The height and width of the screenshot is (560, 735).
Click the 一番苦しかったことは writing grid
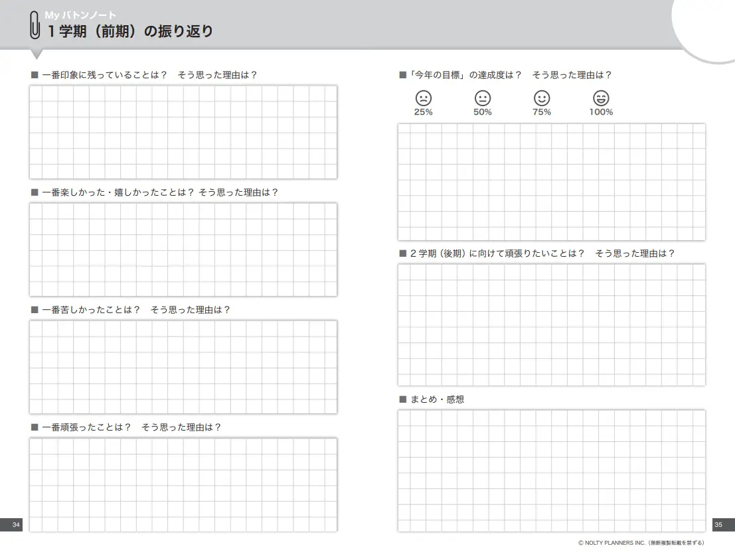click(x=183, y=367)
